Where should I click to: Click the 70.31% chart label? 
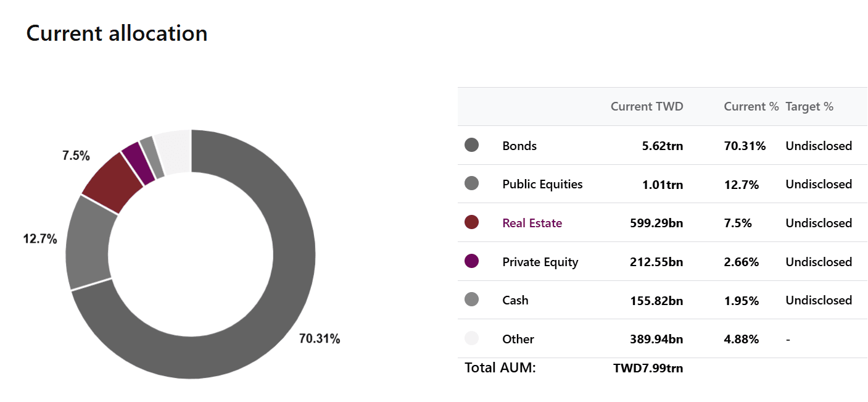(320, 338)
